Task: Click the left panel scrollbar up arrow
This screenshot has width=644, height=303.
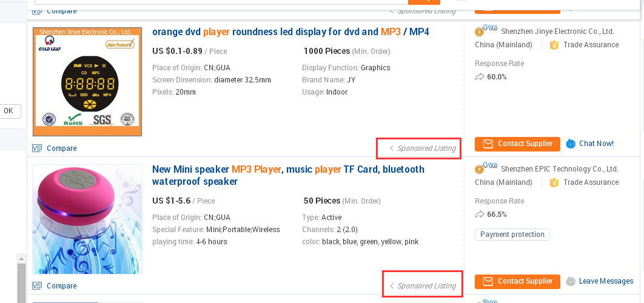Action: (x=21, y=259)
